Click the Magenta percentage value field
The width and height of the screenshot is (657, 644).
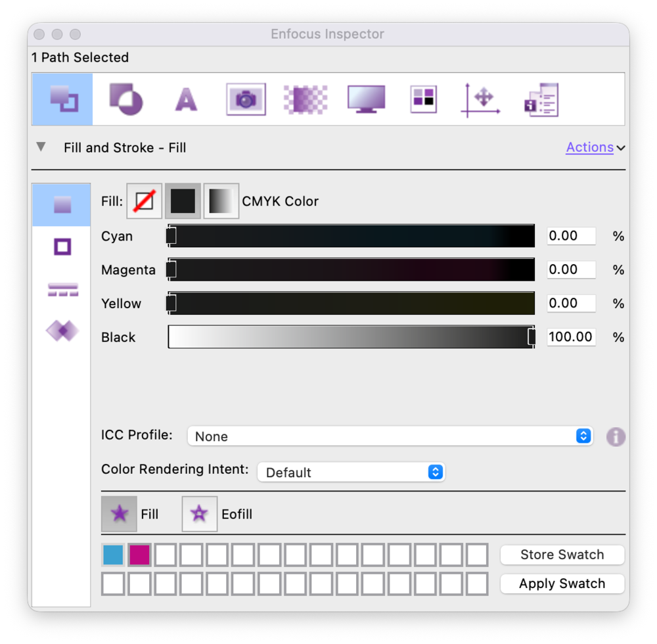tap(571, 269)
